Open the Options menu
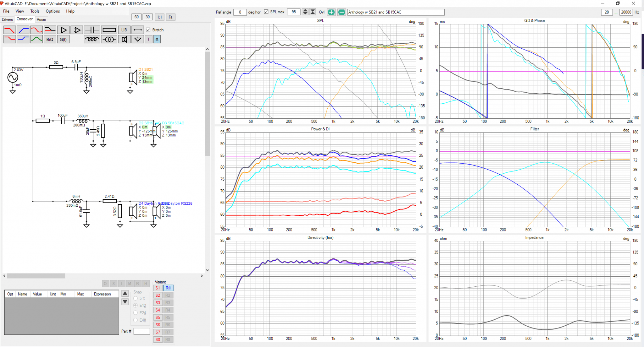 (x=53, y=11)
